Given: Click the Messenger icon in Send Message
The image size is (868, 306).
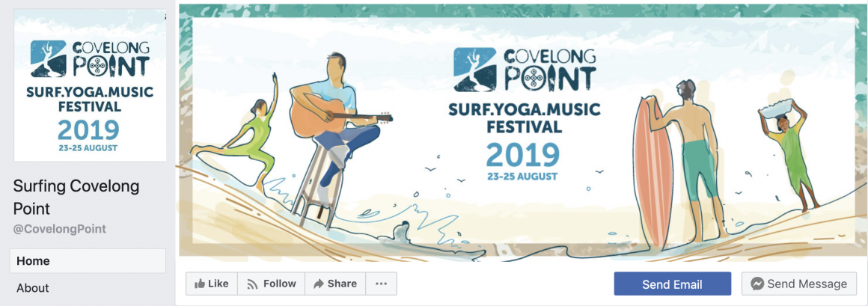Looking at the screenshot, I should (x=757, y=284).
